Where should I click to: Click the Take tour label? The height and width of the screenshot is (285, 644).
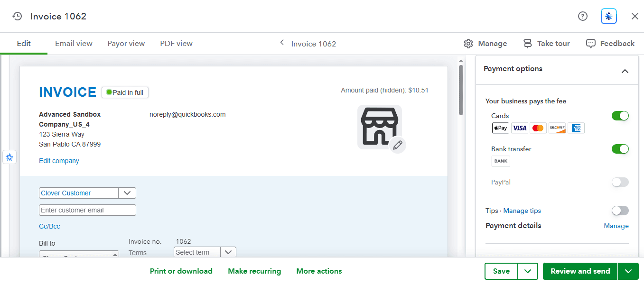[x=553, y=44]
